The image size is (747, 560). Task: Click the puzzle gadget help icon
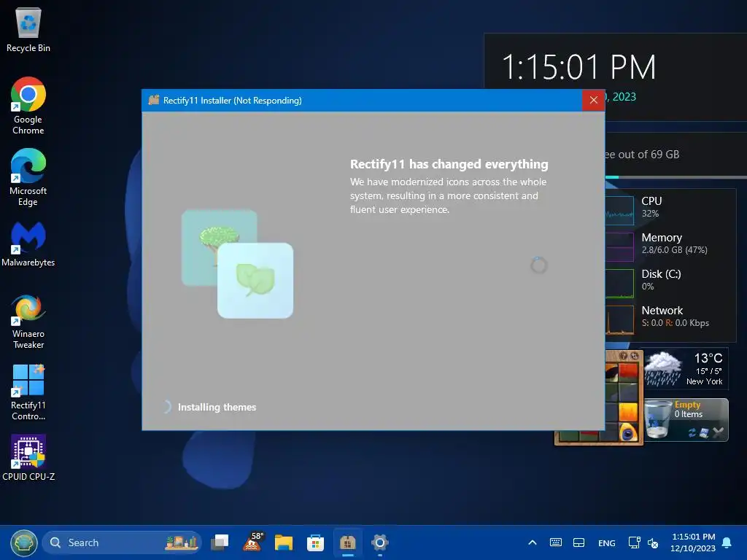(624, 356)
